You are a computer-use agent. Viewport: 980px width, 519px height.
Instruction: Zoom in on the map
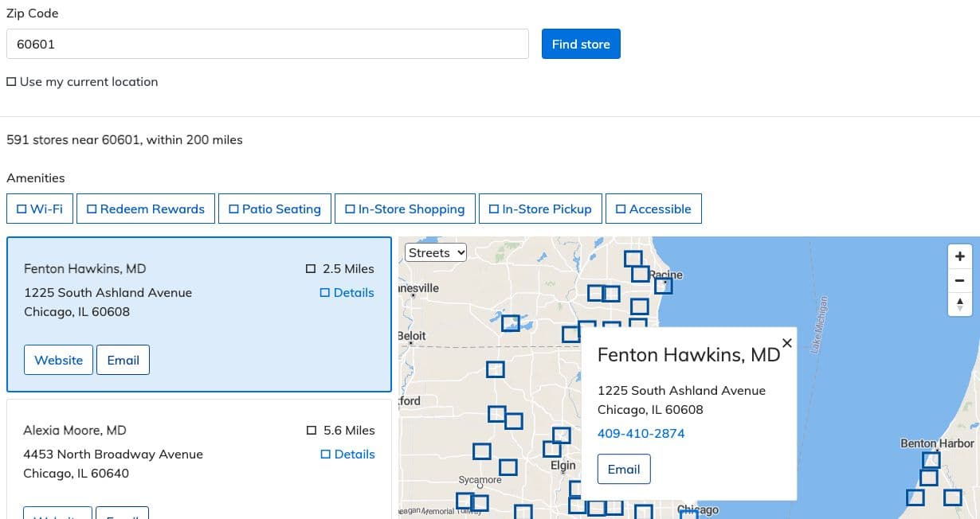click(x=959, y=256)
